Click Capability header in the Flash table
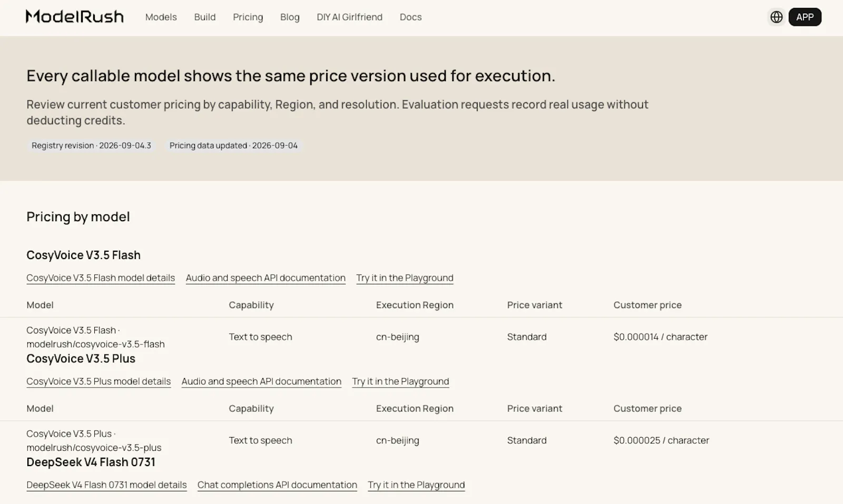This screenshot has height=504, width=843. [251, 305]
